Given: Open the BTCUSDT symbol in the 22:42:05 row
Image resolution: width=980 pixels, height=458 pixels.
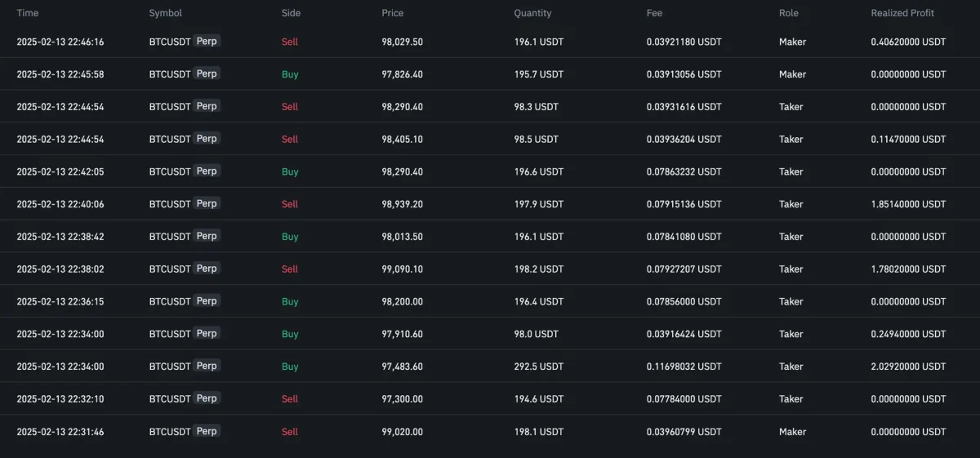Looking at the screenshot, I should pos(170,171).
